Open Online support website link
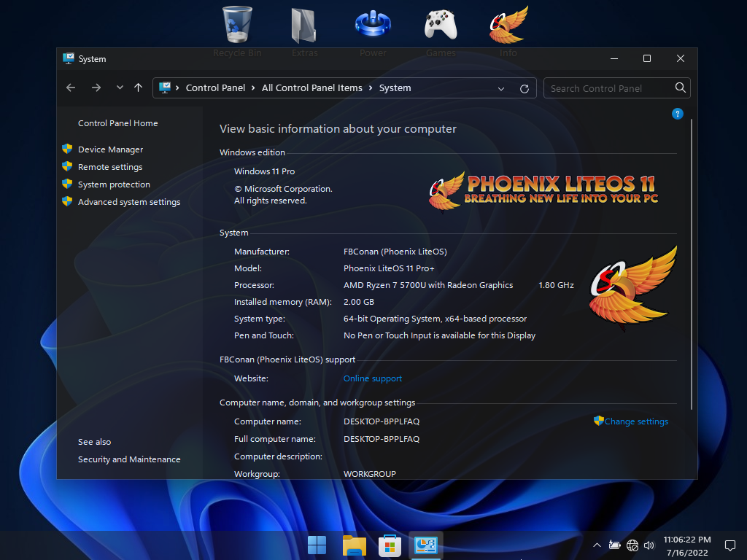The width and height of the screenshot is (747, 560). (x=373, y=378)
